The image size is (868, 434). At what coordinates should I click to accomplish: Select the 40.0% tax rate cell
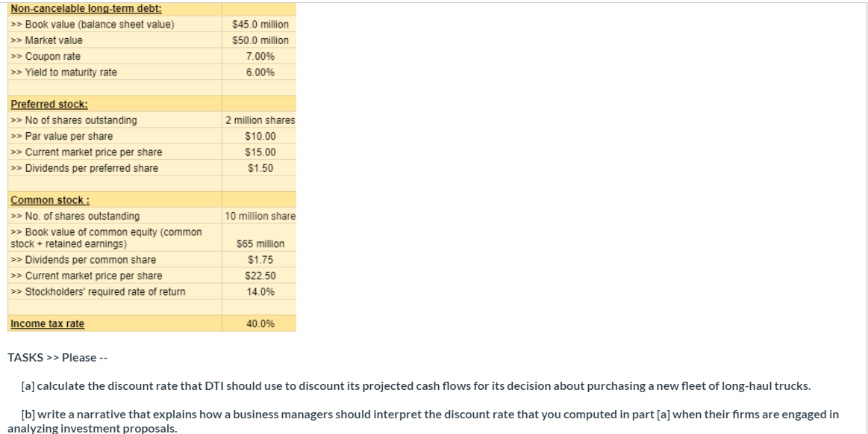(260, 324)
